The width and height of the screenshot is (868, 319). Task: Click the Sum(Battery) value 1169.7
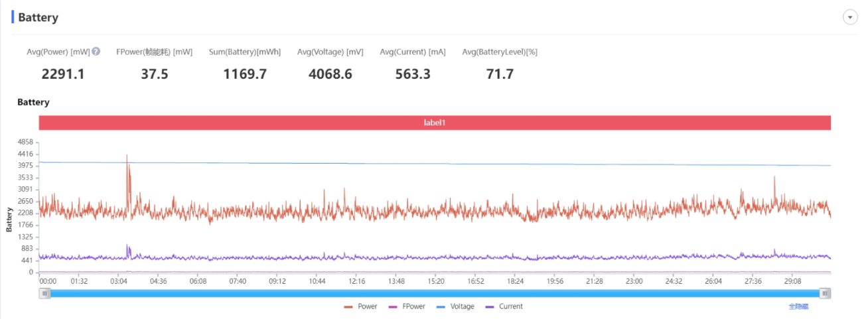click(x=245, y=74)
